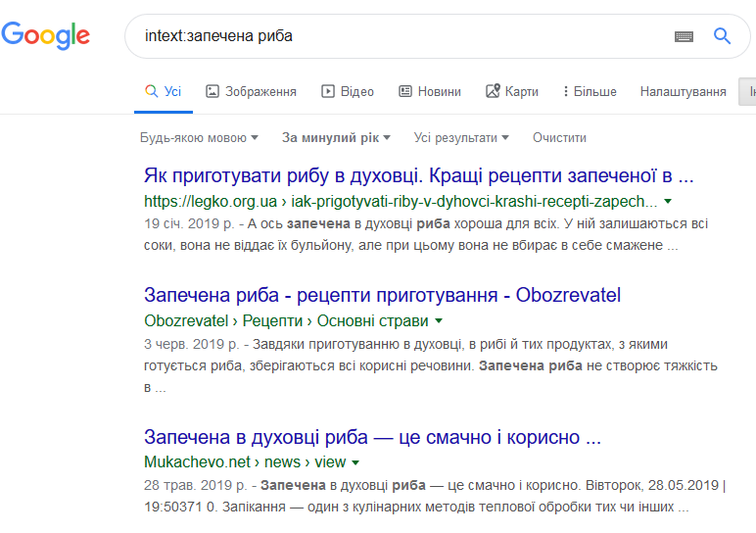Expand the arrow next to legko.org.ua URL
This screenshot has width=756, height=533.
[668, 201]
